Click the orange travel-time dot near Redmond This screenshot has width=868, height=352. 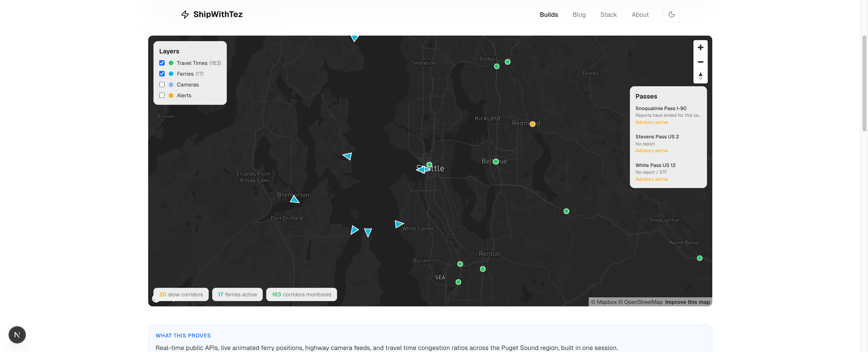[532, 124]
